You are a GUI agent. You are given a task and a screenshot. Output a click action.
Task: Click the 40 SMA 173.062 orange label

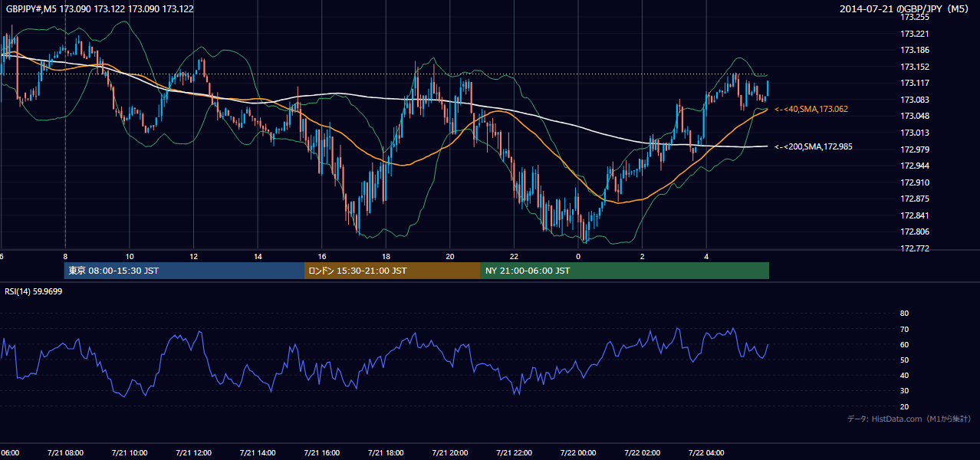[811, 110]
